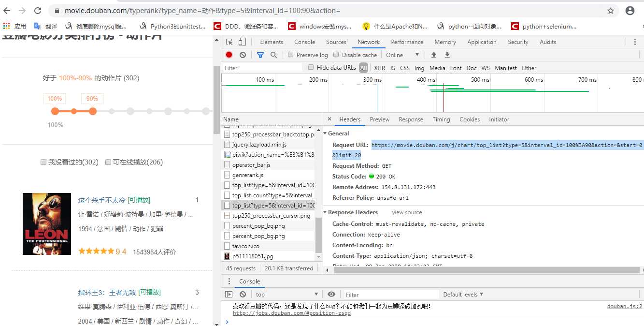Toggle device toolbar icon in DevTools
This screenshot has width=644, height=326.
pos(242,42)
